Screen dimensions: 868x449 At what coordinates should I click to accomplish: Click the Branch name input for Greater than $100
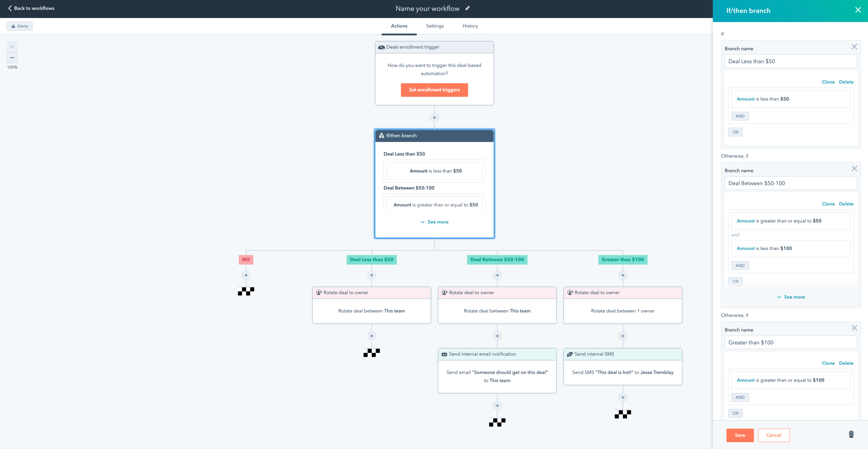point(790,342)
